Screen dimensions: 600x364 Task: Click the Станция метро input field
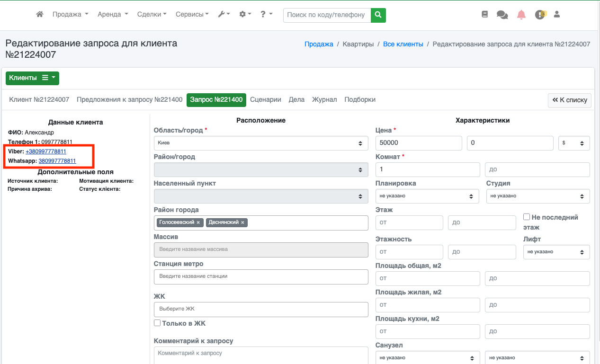(x=261, y=276)
